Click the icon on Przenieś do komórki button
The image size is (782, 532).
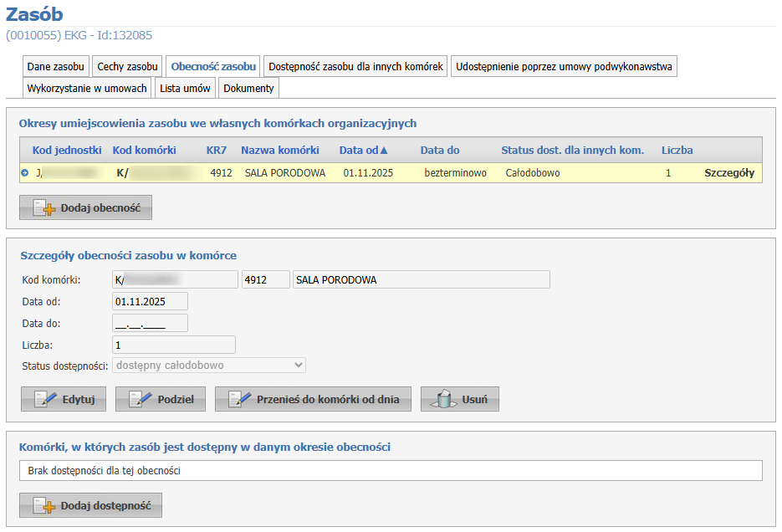pos(240,400)
